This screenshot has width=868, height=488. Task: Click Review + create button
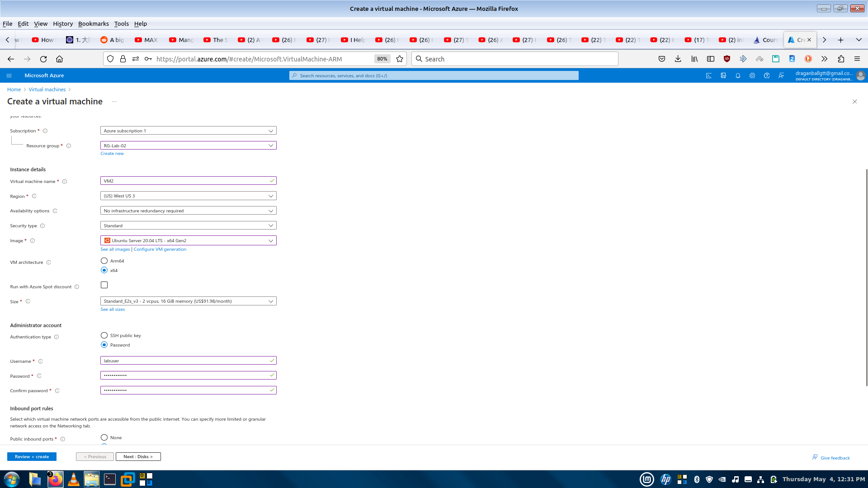[x=32, y=457]
